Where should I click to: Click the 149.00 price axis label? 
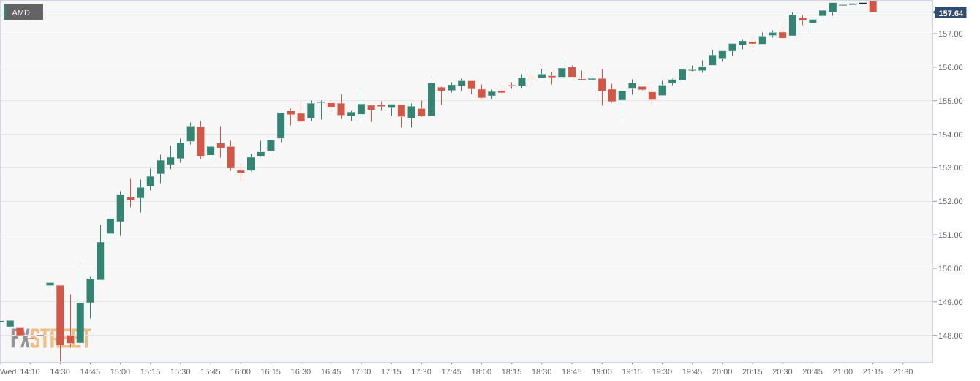coord(950,302)
